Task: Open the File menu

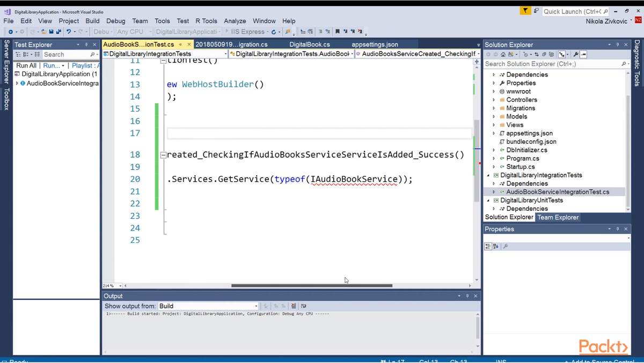Action: coord(9,21)
